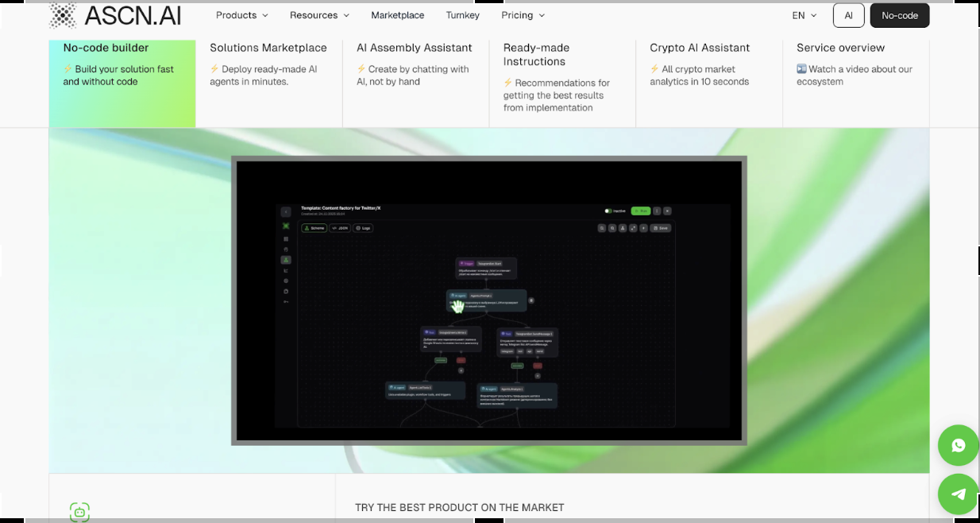Expand the Products dropdown menu
This screenshot has height=523, width=980.
(241, 15)
